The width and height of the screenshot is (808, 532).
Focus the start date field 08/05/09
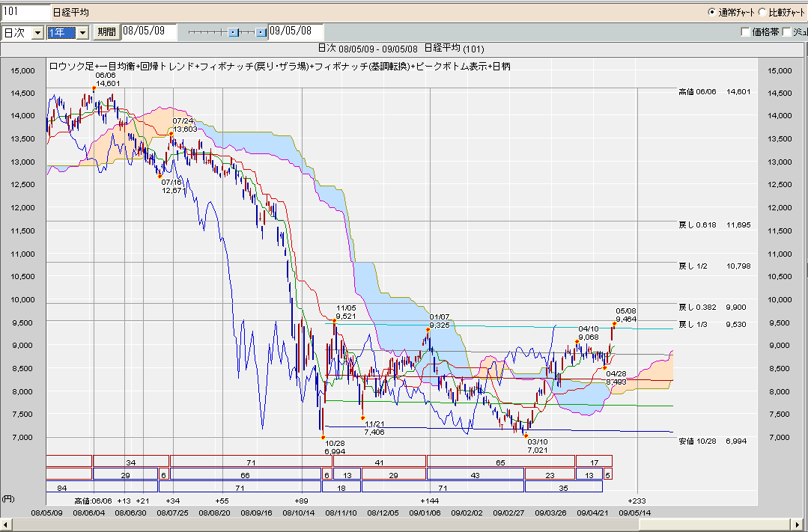pos(149,31)
